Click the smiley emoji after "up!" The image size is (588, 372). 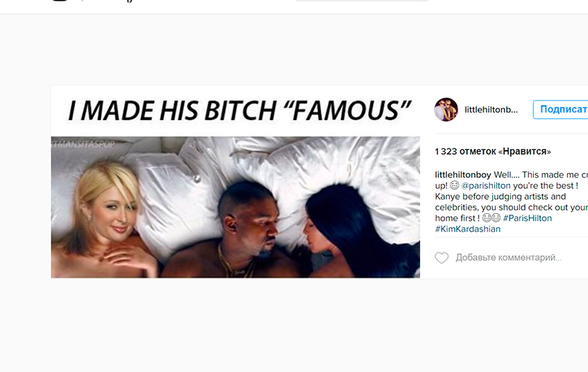[x=455, y=185]
